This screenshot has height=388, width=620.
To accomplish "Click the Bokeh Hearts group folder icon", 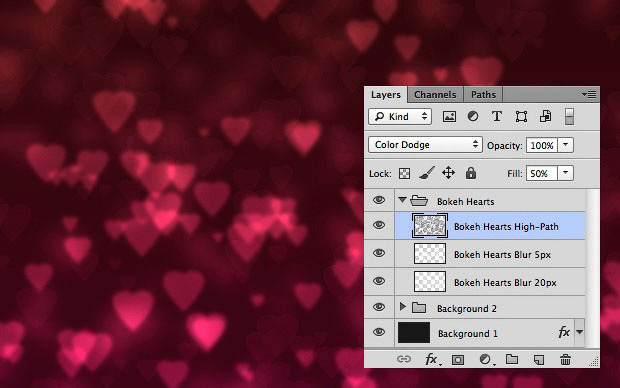I will pyautogui.click(x=419, y=201).
